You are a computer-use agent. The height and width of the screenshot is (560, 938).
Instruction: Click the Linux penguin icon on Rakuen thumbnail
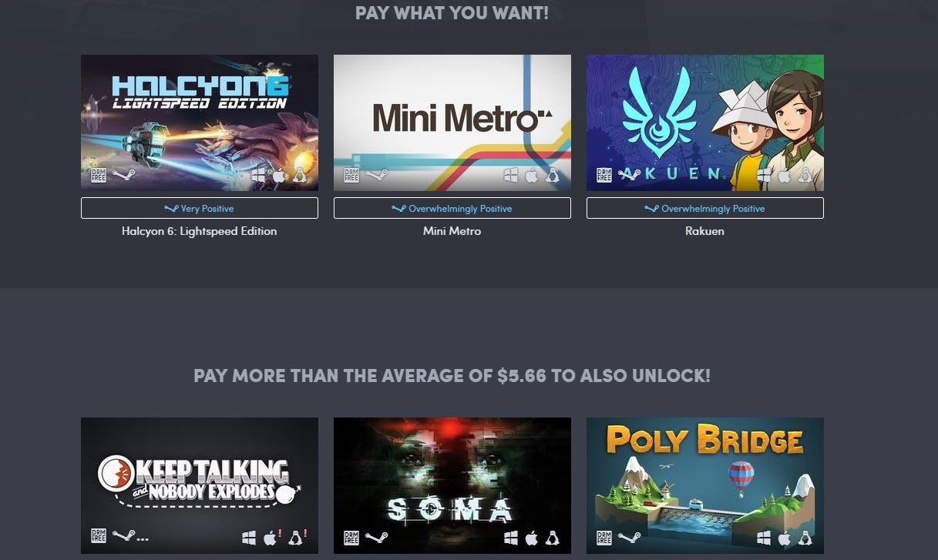click(x=805, y=176)
